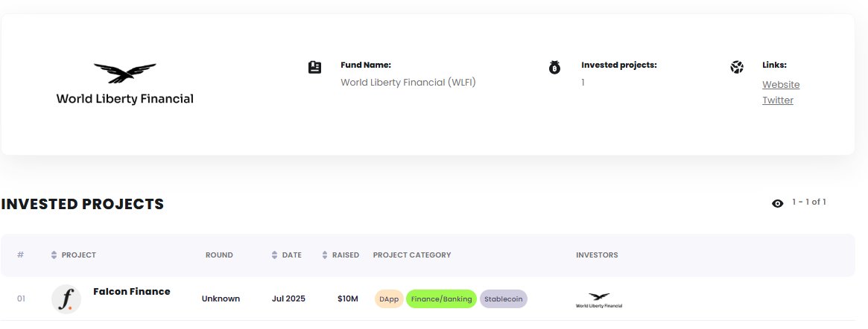
Task: Select the DApp category tag
Action: (x=389, y=299)
